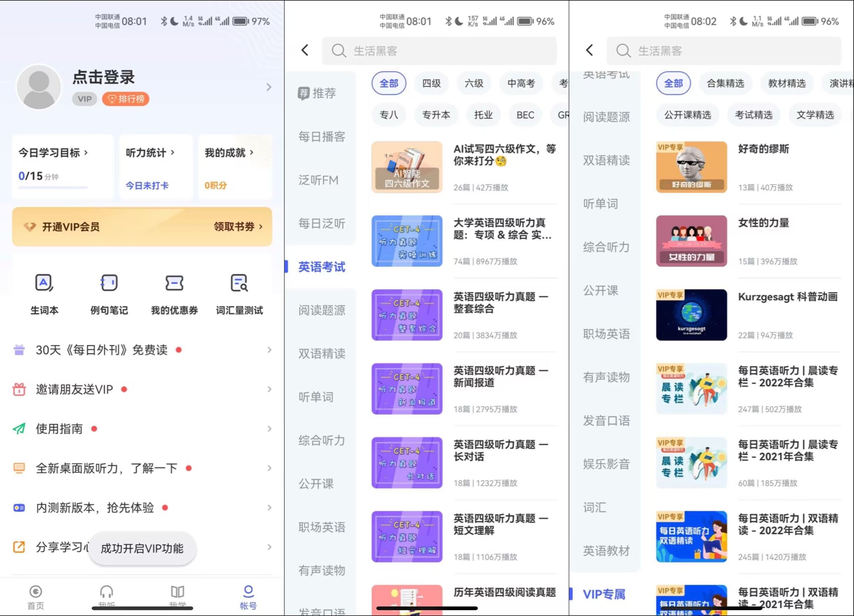Tap the 帐号 account tab icon
This screenshot has width=854, height=616.
[248, 592]
